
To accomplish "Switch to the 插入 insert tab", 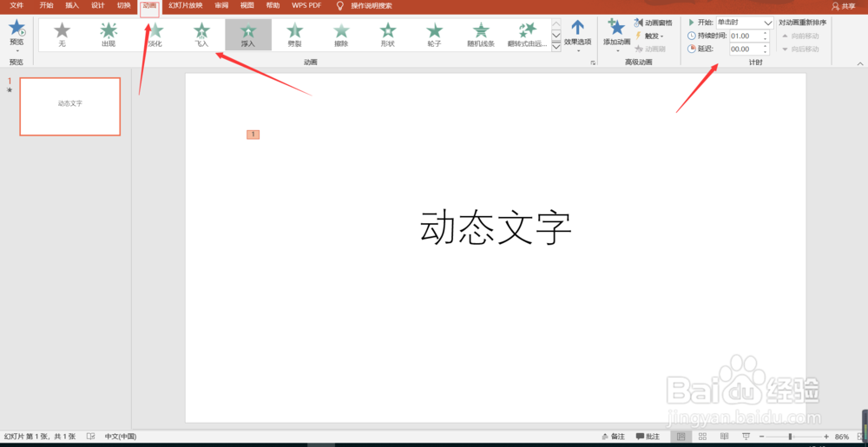I will 72,5.
